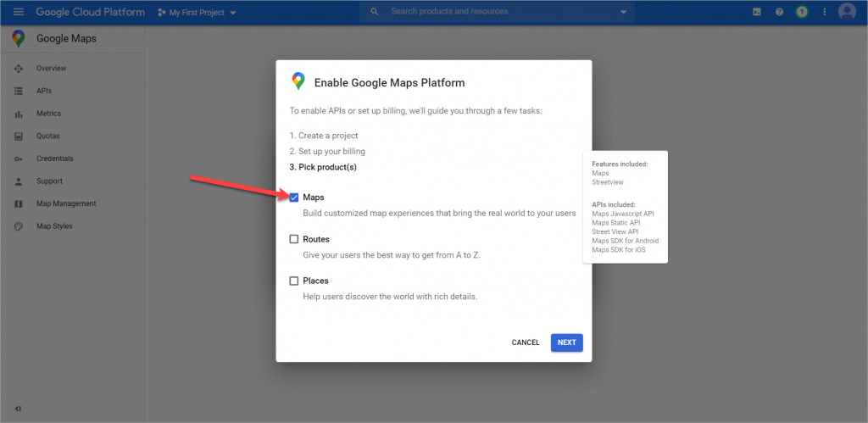Click the user account avatar
868x423 pixels.
pos(846,12)
